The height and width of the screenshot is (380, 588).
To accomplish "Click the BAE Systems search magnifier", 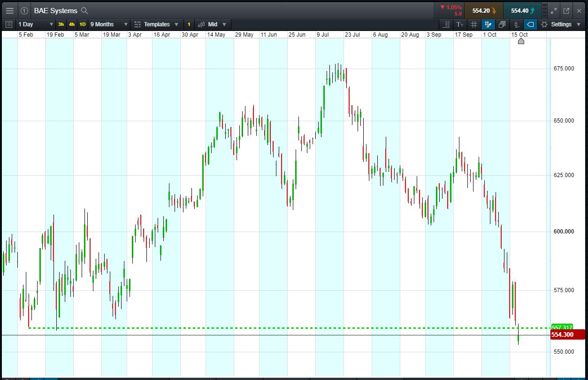I will coord(84,10).
